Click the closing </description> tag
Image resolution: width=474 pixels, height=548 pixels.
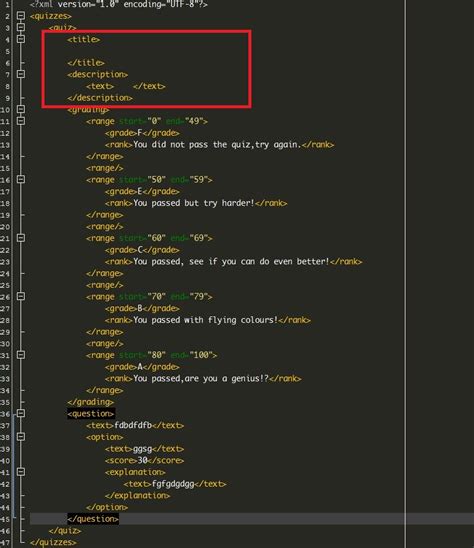coord(100,98)
